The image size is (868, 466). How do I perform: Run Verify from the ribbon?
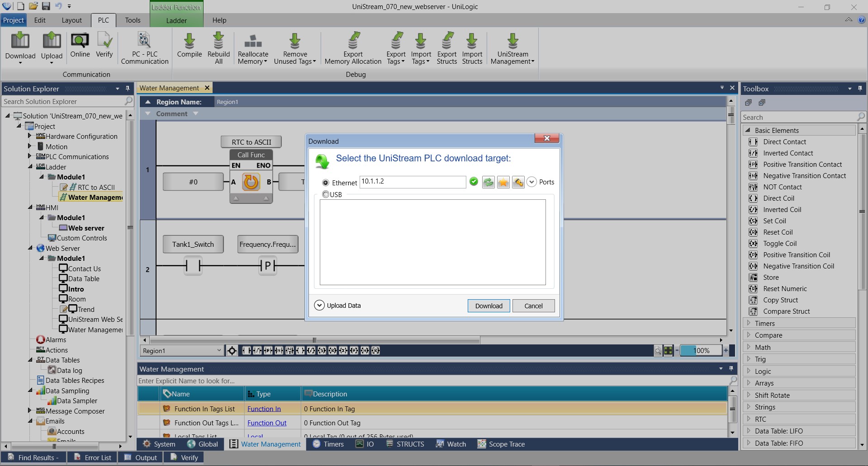point(104,45)
